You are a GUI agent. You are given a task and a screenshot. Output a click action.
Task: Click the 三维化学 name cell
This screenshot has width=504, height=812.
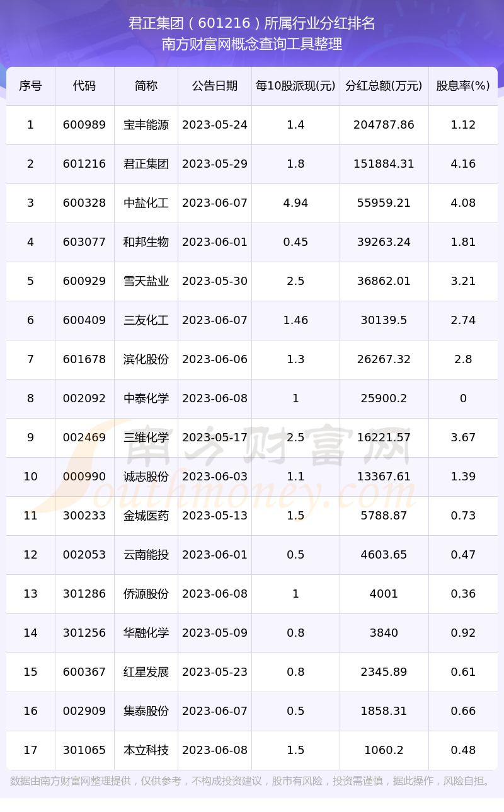[146, 438]
